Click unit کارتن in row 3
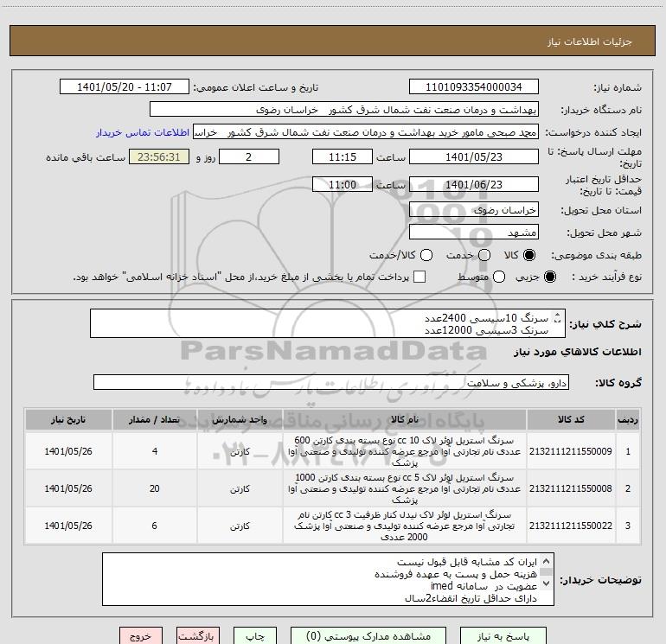Viewport: 666px width, 644px height. pos(240,526)
